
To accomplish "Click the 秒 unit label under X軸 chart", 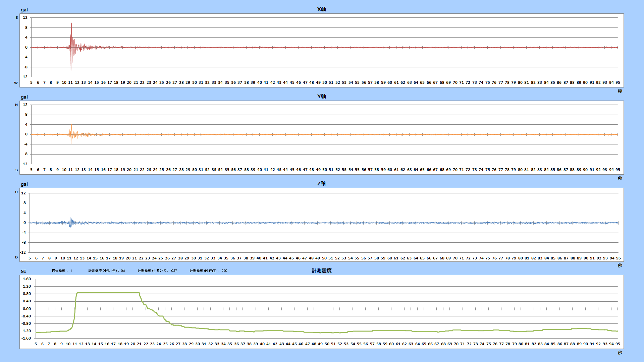I will 620,91.
